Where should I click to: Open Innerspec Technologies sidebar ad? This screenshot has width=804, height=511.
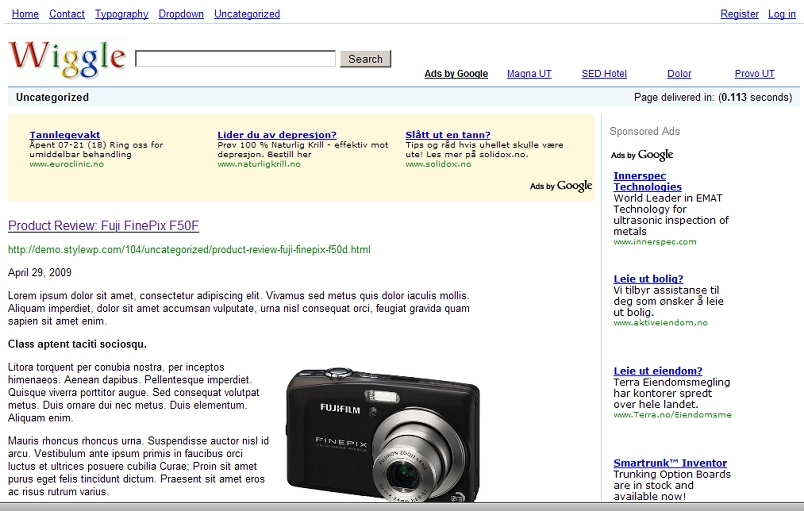[x=648, y=181]
